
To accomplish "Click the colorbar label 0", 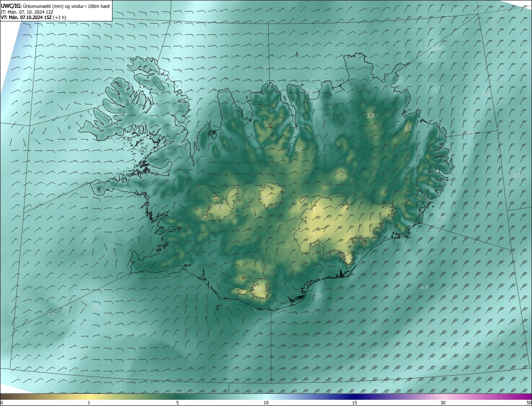I will pyautogui.click(x=2, y=403).
